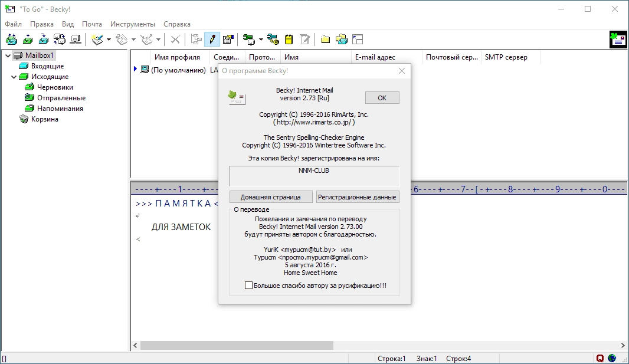The width and height of the screenshot is (629, 364).
Task: Click the red Q status bar icon
Action: (600, 358)
